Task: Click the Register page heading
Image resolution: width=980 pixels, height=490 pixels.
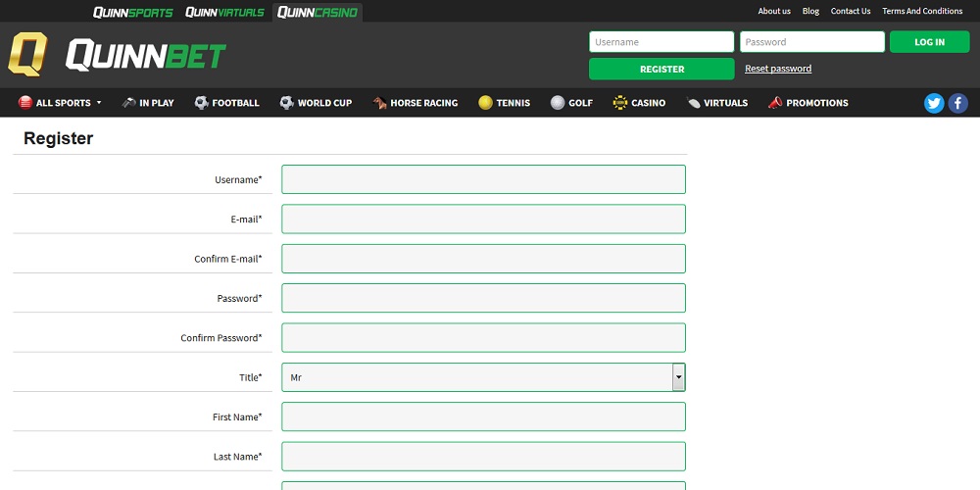Action: [x=58, y=139]
